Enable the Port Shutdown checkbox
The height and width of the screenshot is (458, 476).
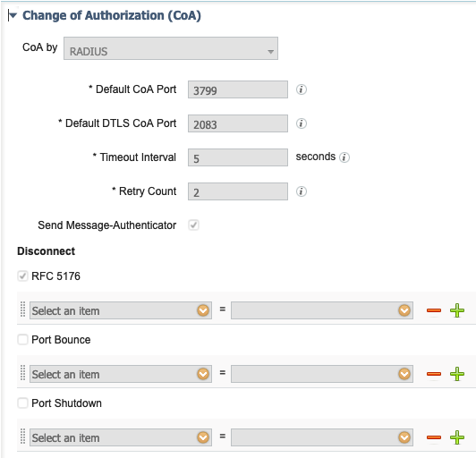(x=22, y=403)
